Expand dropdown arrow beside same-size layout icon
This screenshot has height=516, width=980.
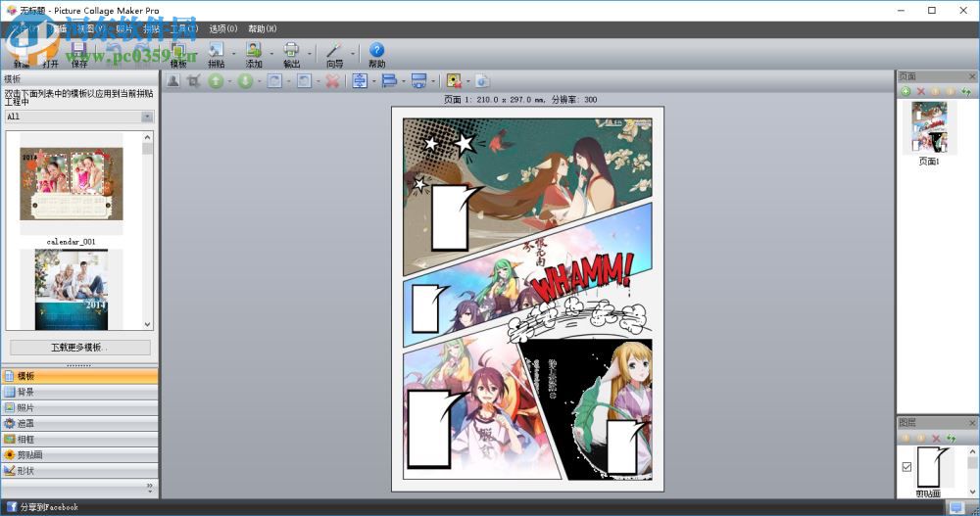coord(433,81)
